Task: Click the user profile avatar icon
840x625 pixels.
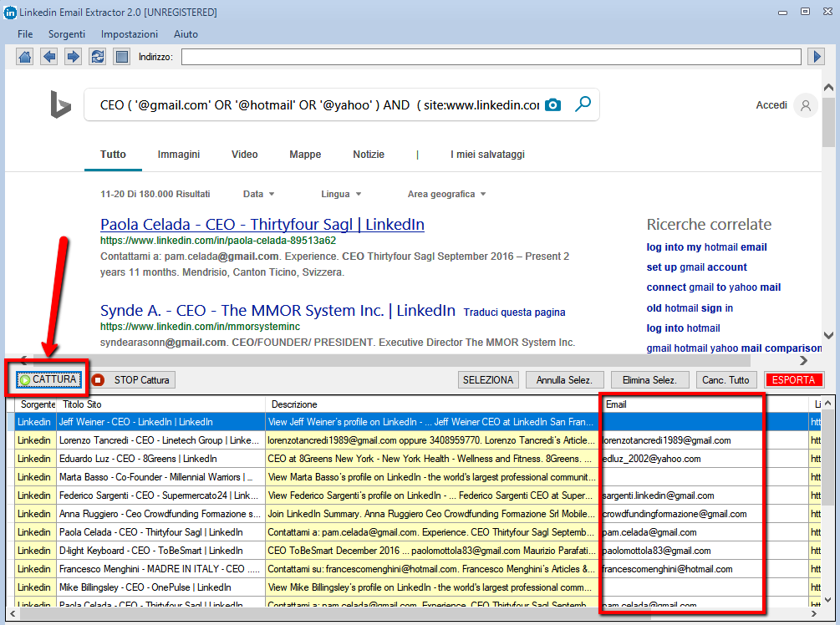Action: (x=806, y=105)
